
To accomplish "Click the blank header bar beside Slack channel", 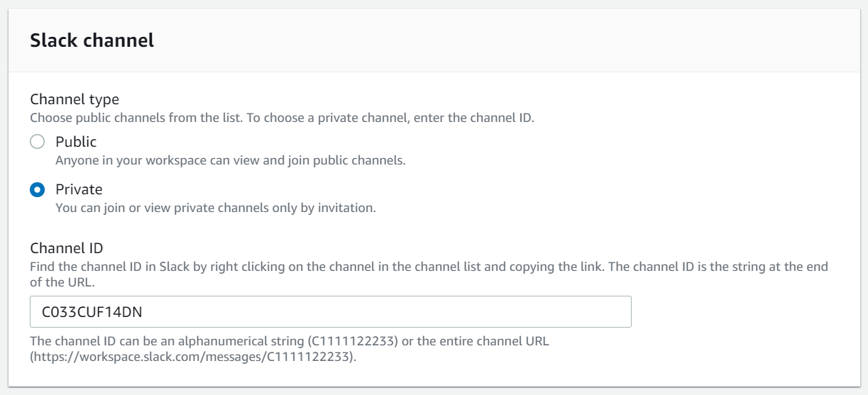I will (497, 40).
